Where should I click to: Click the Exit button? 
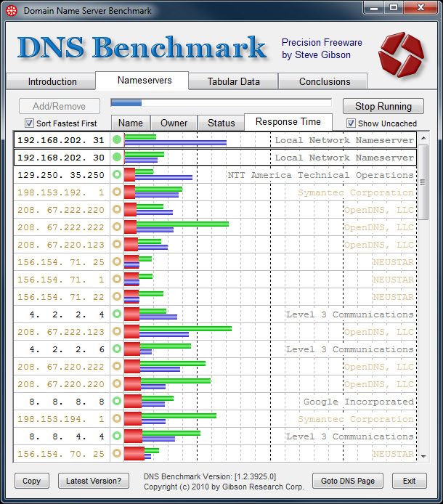pos(410,481)
